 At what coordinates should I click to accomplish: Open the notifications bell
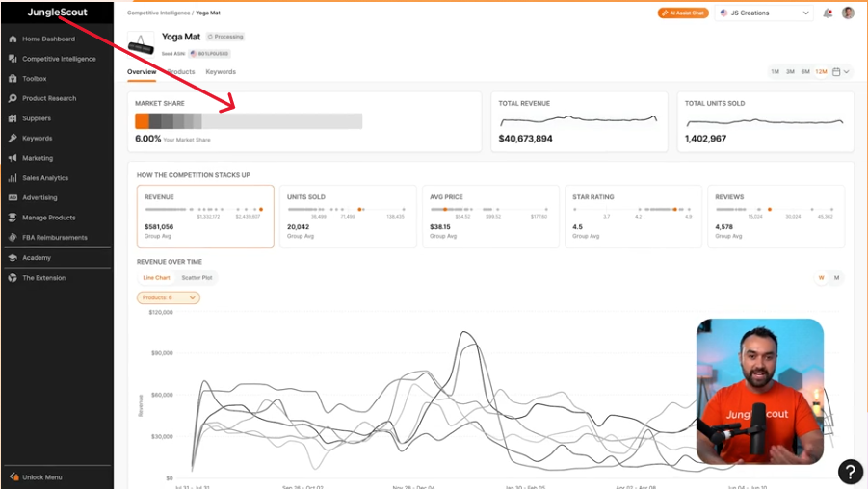pos(828,13)
